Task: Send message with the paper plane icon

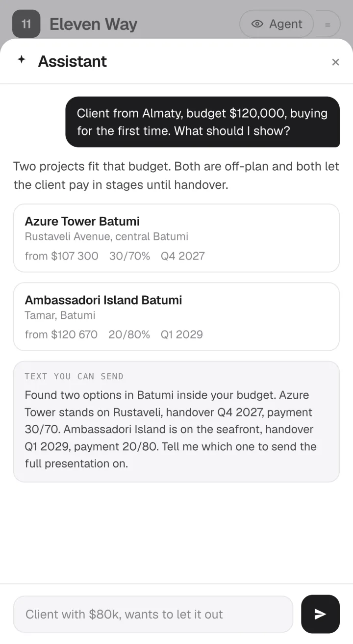Action: click(x=320, y=614)
